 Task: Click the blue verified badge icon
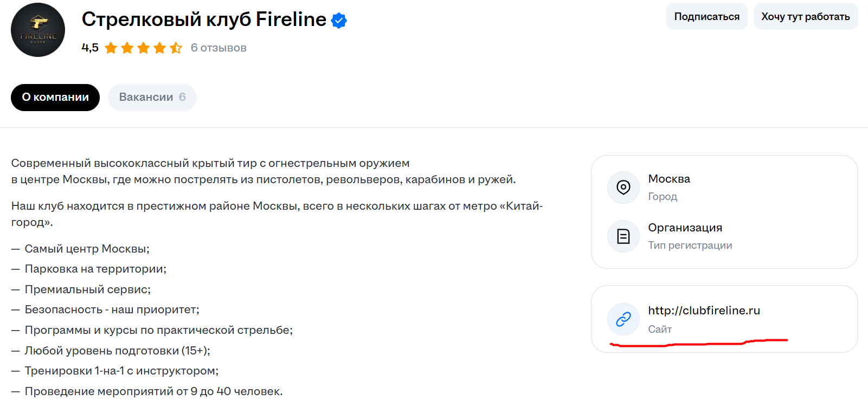point(339,21)
